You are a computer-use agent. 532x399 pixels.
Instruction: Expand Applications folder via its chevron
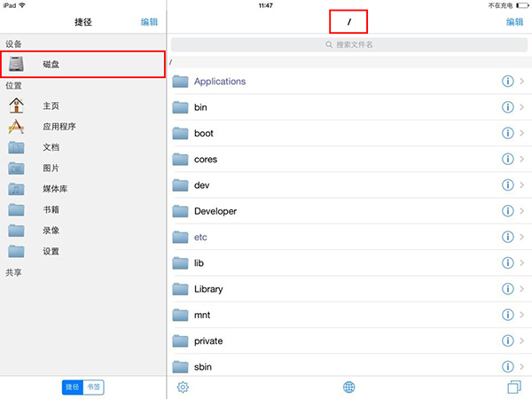[522, 81]
